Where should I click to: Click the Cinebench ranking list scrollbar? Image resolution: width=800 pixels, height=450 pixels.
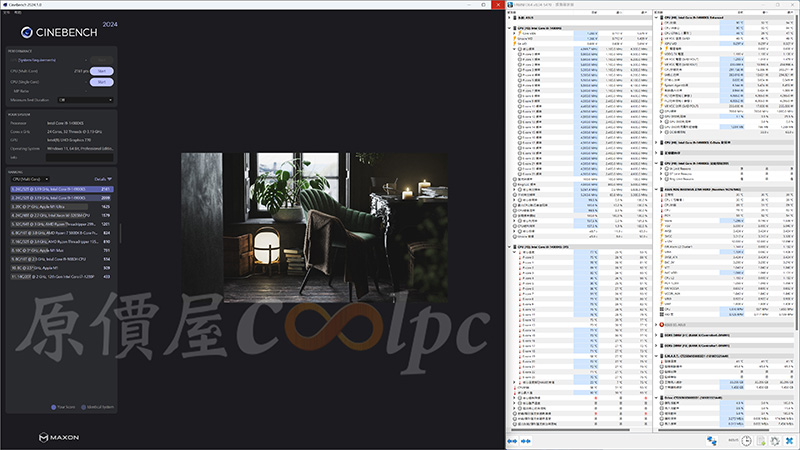click(x=120, y=233)
